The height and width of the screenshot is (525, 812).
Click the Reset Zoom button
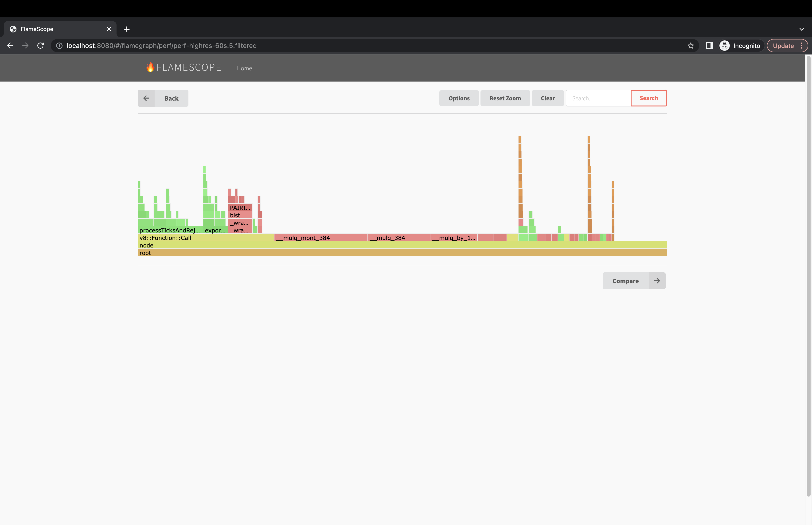[505, 98]
